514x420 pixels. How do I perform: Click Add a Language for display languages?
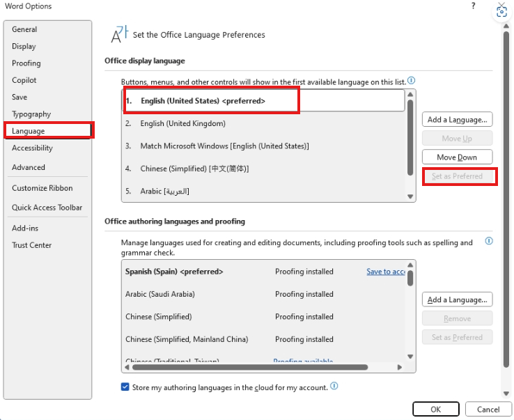(x=457, y=120)
